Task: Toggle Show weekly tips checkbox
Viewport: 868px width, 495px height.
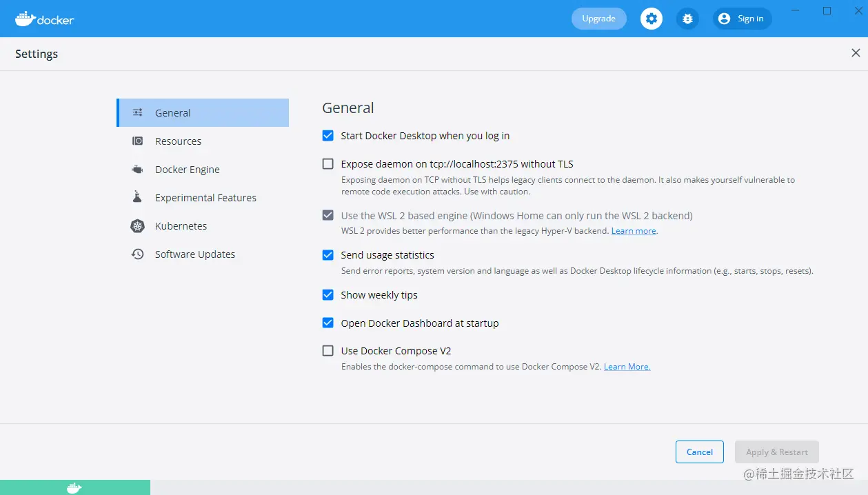Action: [x=328, y=295]
